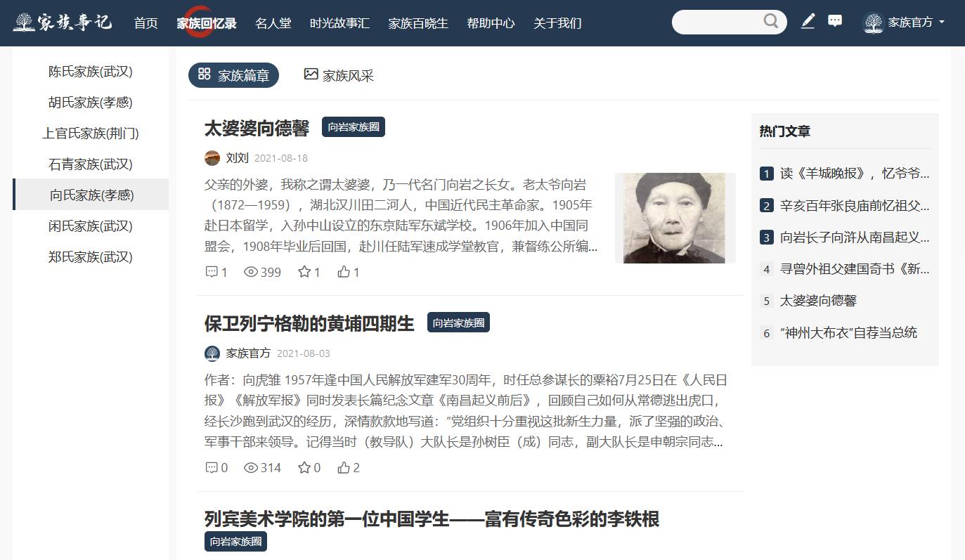Click 刘刘 author avatar
This screenshot has height=560, width=965.
point(212,158)
